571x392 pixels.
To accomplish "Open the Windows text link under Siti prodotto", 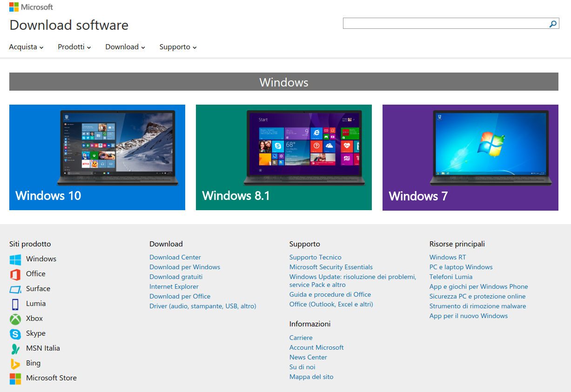I will (41, 259).
